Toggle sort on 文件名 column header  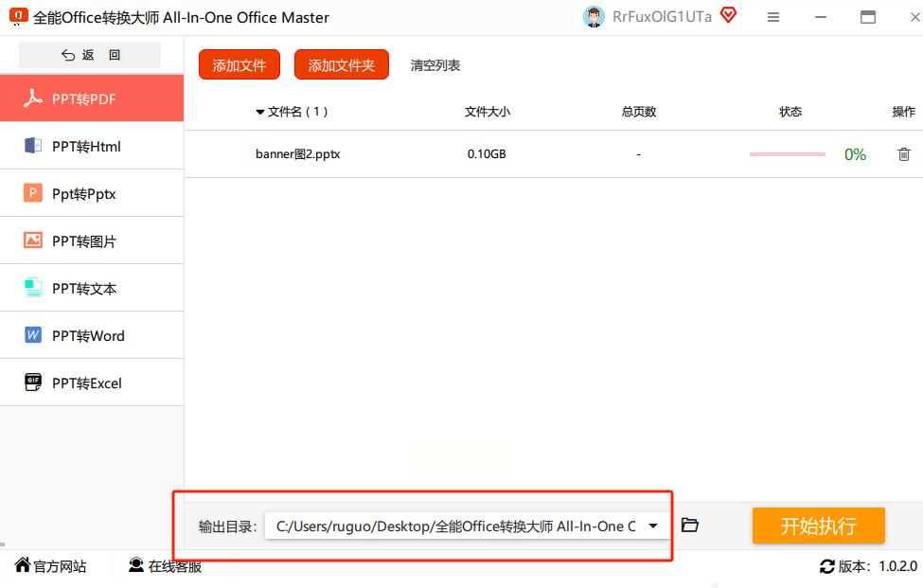(x=292, y=112)
